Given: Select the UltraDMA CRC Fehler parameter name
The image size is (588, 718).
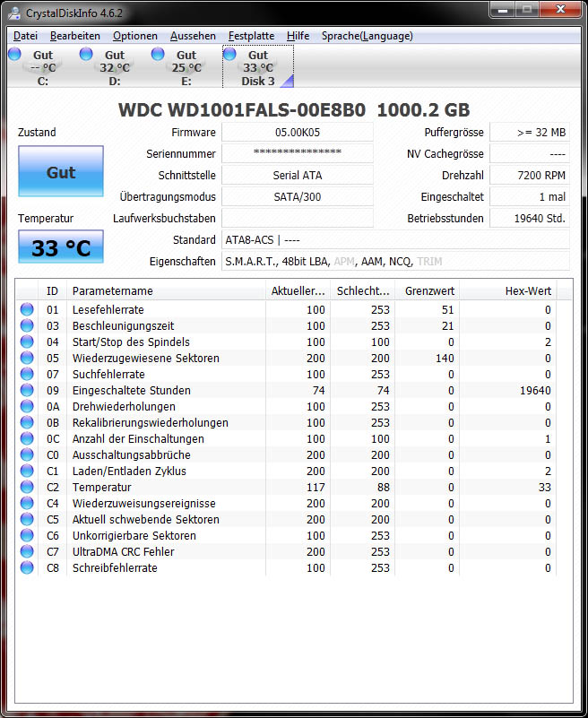Looking at the screenshot, I should click(123, 552).
